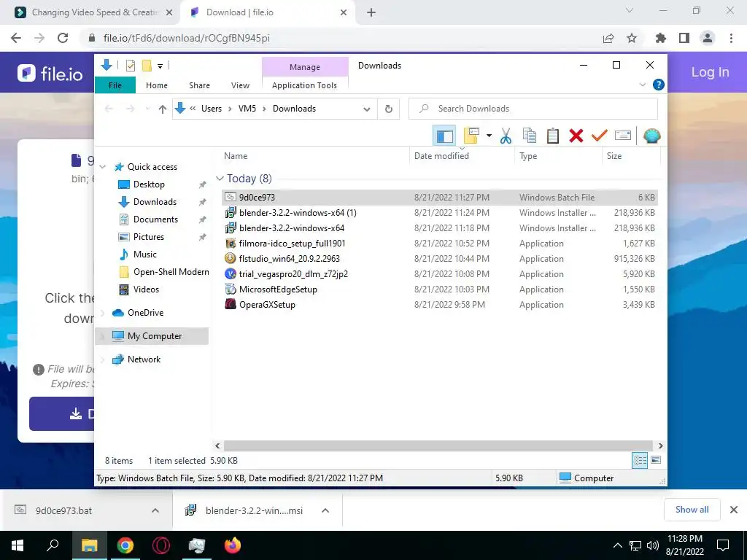The width and height of the screenshot is (747, 560).
Task: Click the horizontal scrollbar right arrow
Action: click(660, 446)
